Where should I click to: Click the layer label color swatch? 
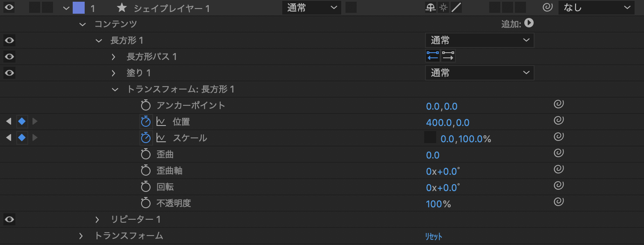[79, 8]
